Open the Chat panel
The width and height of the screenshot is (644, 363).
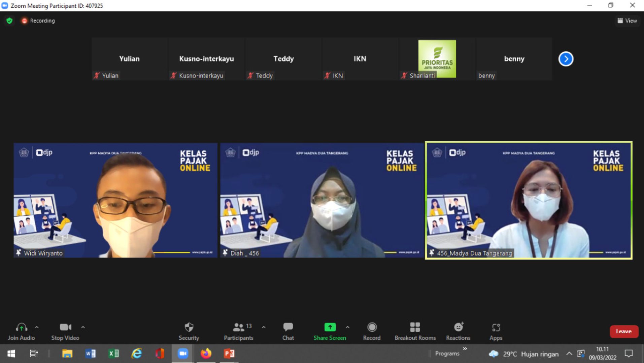tap(288, 331)
